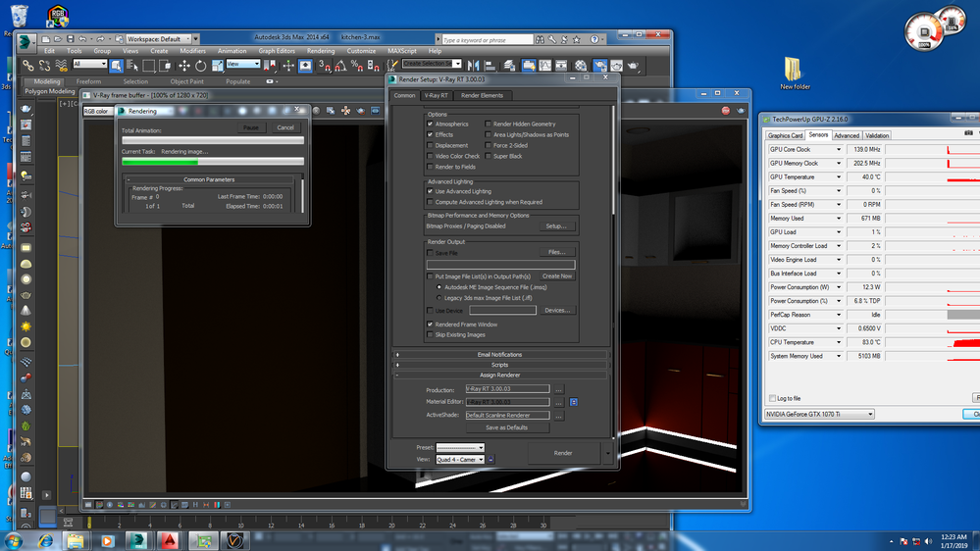Click the Align tool icon
The height and width of the screenshot is (551, 980).
(490, 65)
